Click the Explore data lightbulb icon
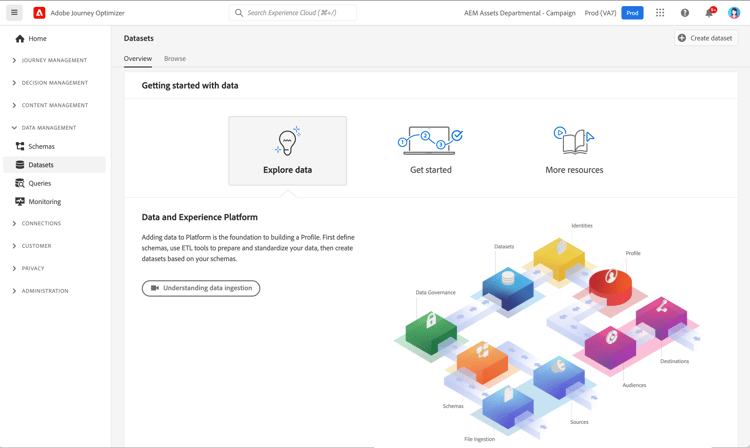The width and height of the screenshot is (750, 448). (287, 142)
